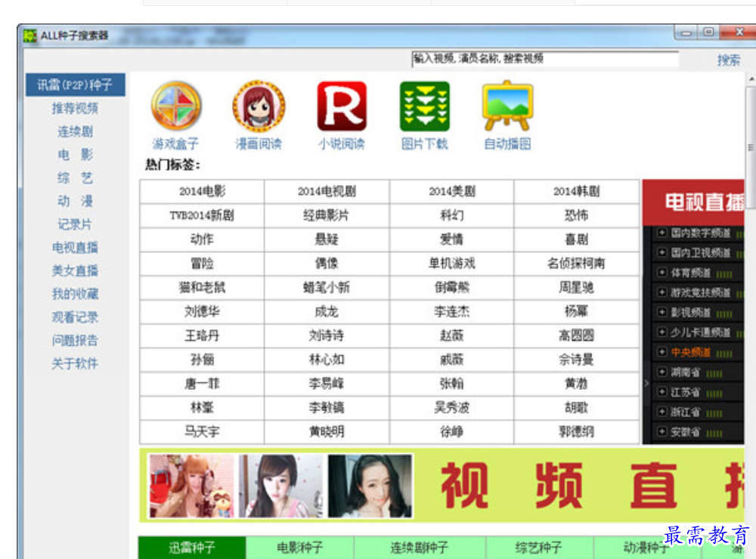Click the 视频直播 yellow banner
The image size is (756, 559).
(442, 485)
